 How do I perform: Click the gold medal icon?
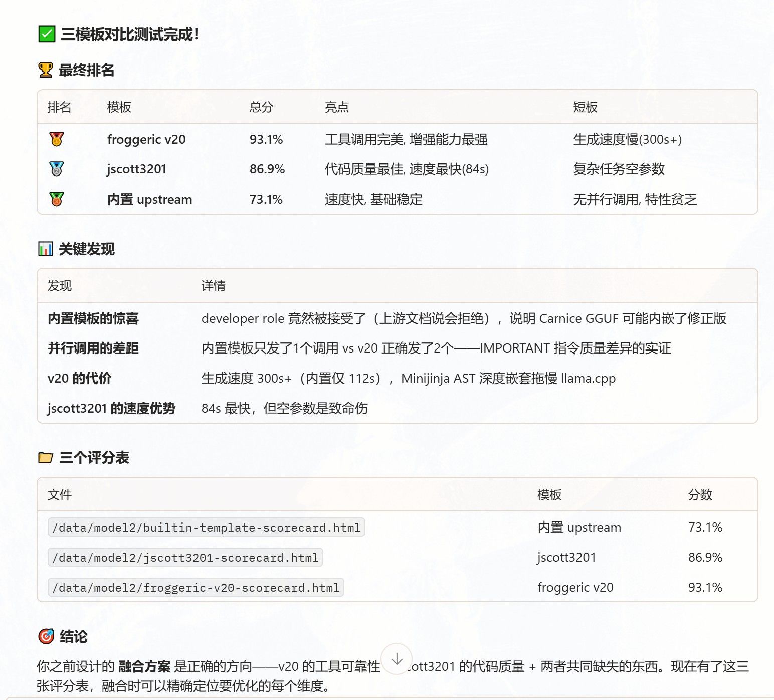coord(57,139)
